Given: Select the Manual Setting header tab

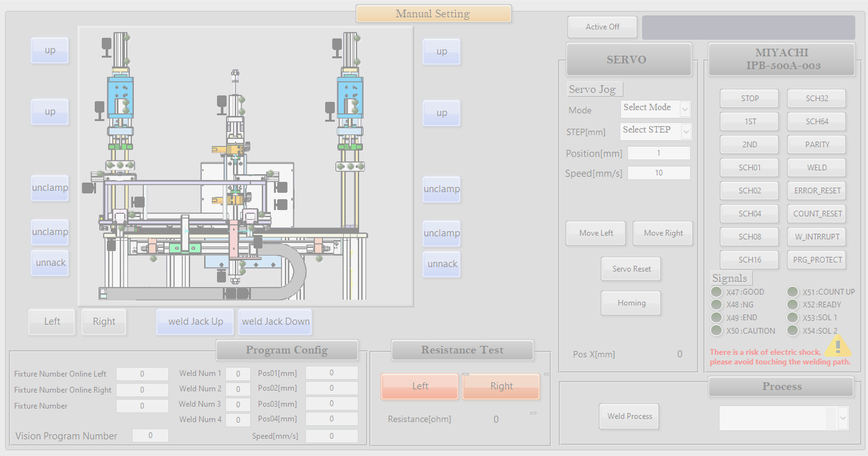Looking at the screenshot, I should pyautogui.click(x=433, y=14).
